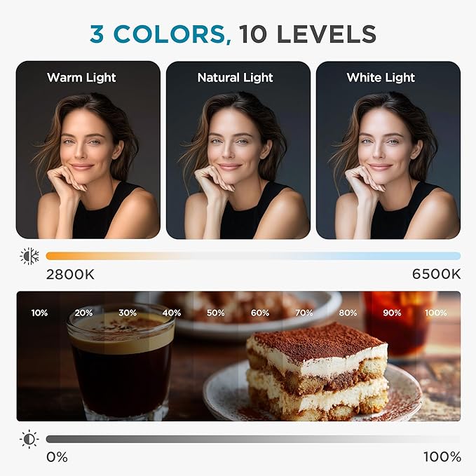
Task: Select the White Light portrait
Action: pos(388,150)
